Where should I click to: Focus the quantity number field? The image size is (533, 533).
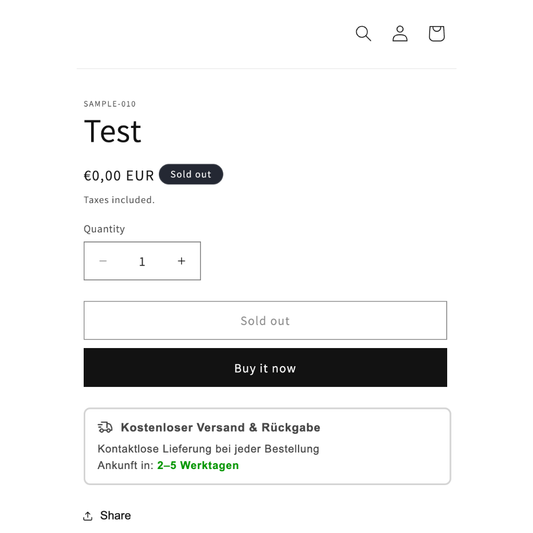[142, 261]
